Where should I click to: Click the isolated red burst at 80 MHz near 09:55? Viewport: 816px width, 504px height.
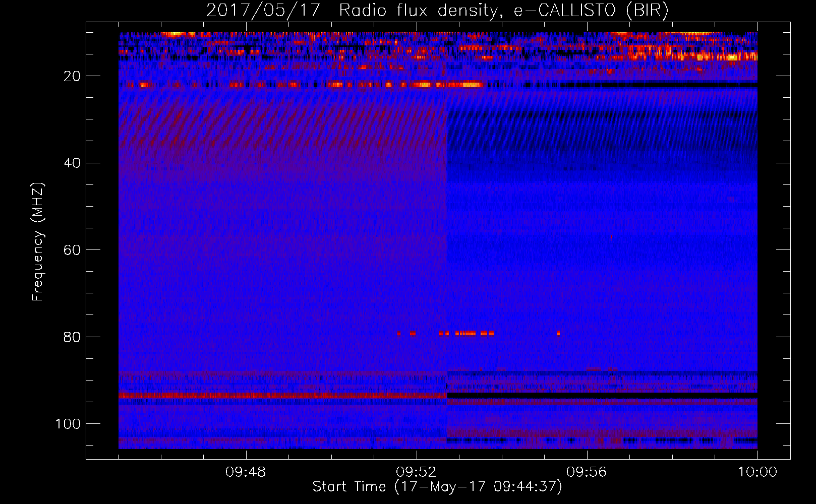(558, 333)
